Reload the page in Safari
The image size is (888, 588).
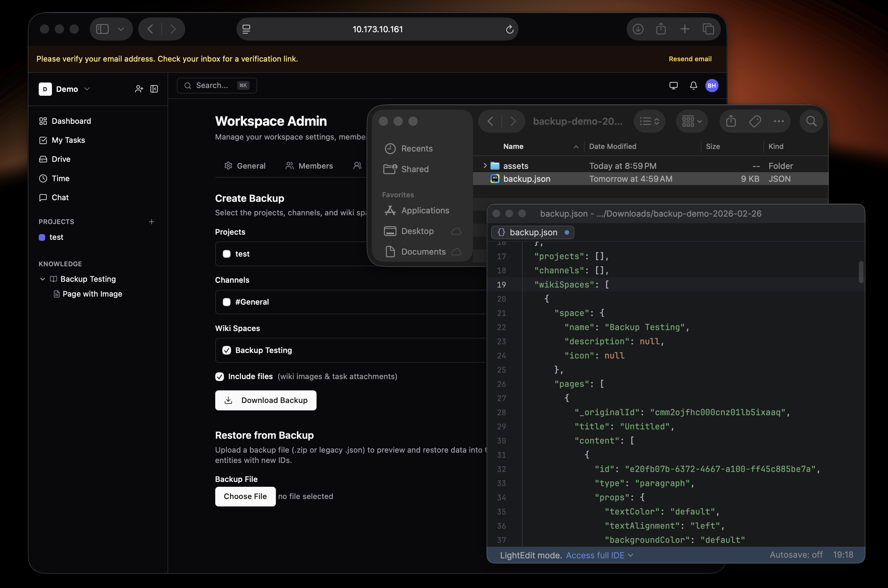(x=509, y=29)
